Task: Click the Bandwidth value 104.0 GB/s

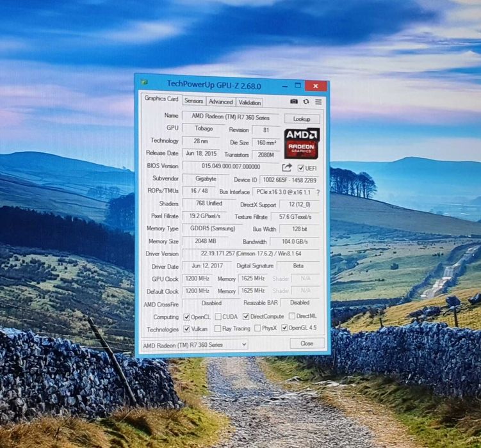Action: click(x=295, y=242)
